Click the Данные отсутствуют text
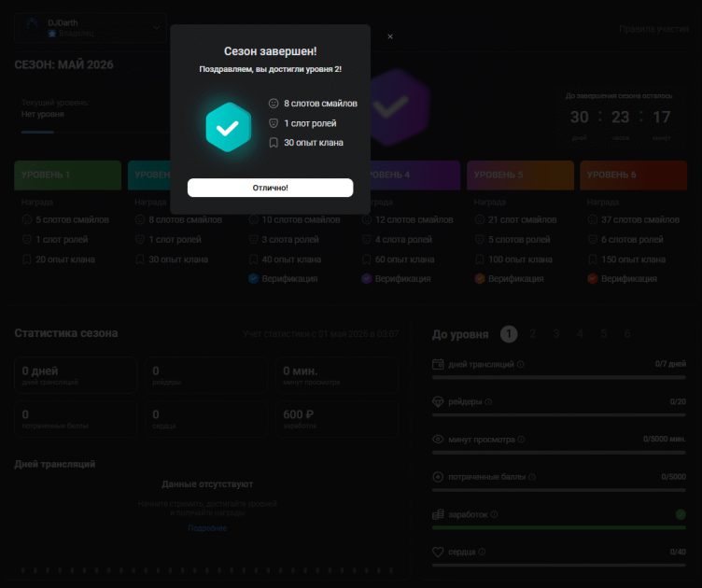 coord(207,484)
